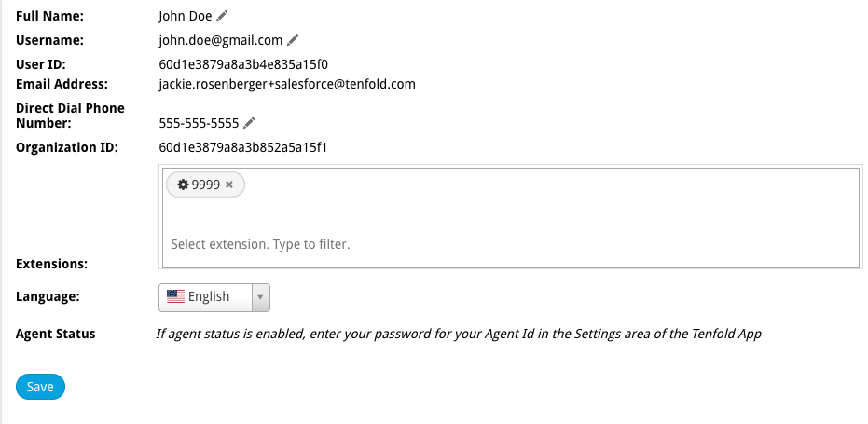
Task: Click the Save button
Action: [40, 387]
